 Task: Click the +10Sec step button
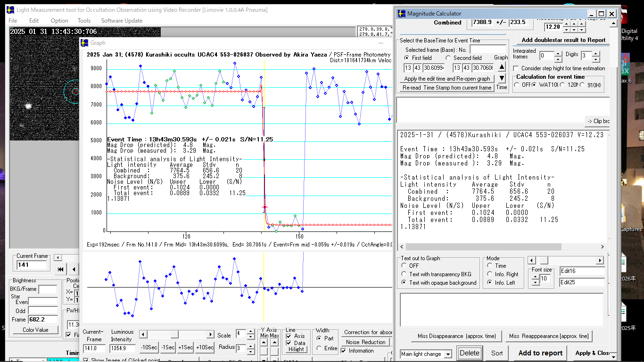click(x=205, y=347)
